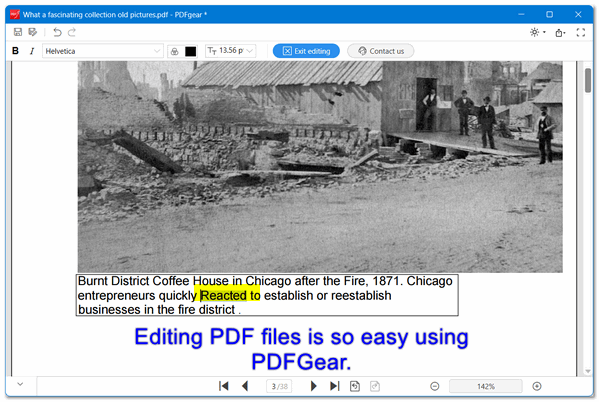Screen dimensions: 599x402
Task: Redo the last undone edit
Action: click(72, 32)
